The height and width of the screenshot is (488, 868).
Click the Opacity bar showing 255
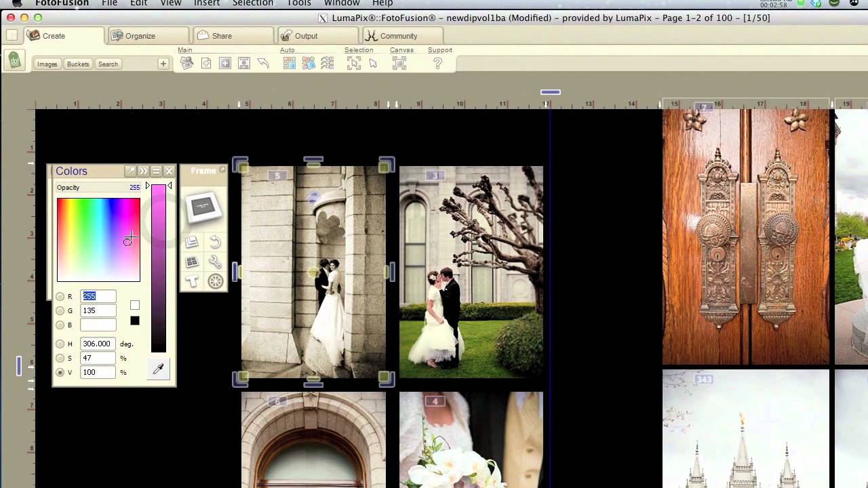pyautogui.click(x=98, y=187)
